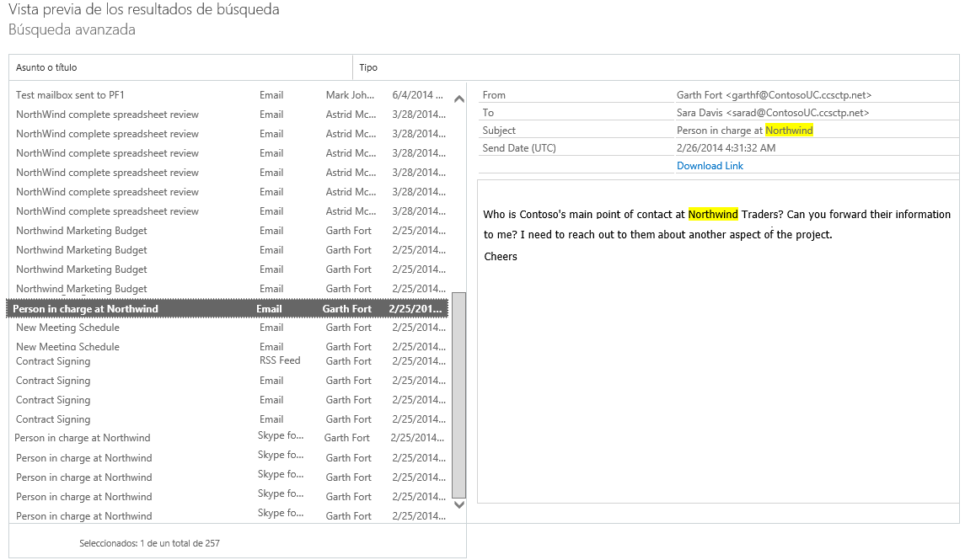This screenshot has height=560, width=965.
Task: Click the highlighted Person in charge at Northwind row
Action: coord(85,309)
